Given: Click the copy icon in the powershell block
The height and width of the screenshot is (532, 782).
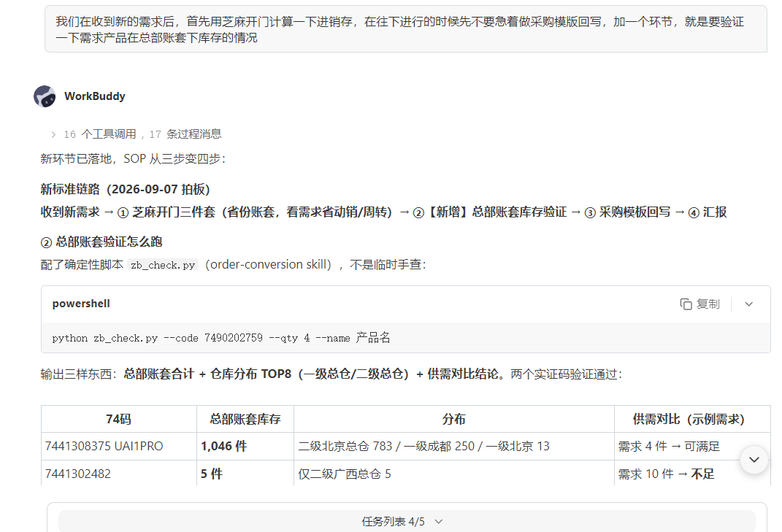Looking at the screenshot, I should tap(686, 304).
